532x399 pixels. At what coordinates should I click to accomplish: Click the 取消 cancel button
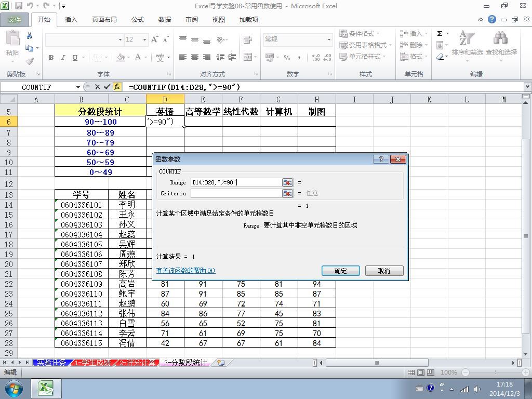[384, 271]
